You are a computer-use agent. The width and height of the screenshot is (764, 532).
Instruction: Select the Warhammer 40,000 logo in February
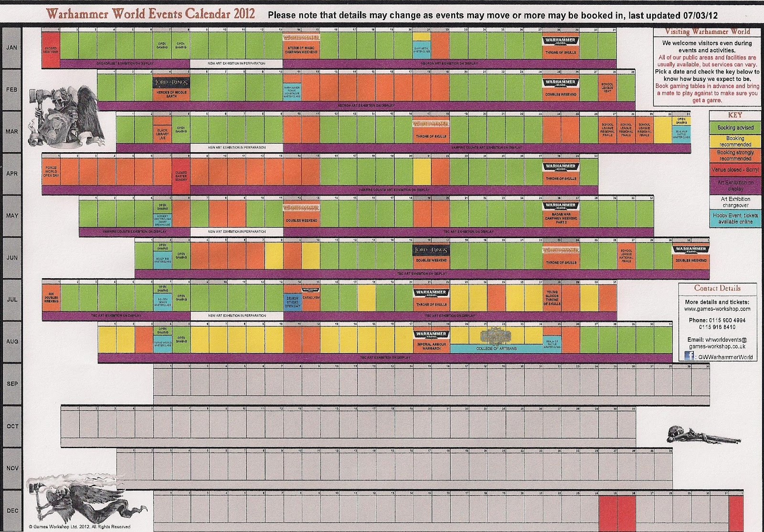pyautogui.click(x=561, y=83)
